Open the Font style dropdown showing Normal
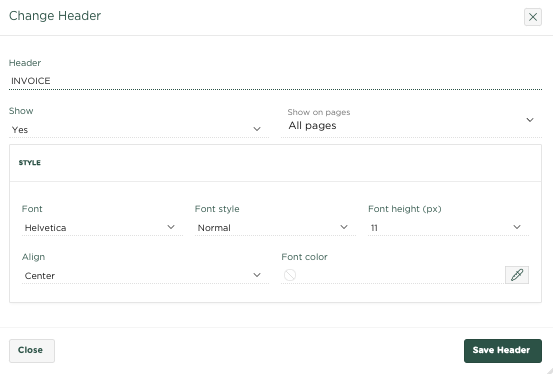553x374 pixels. [275, 228]
